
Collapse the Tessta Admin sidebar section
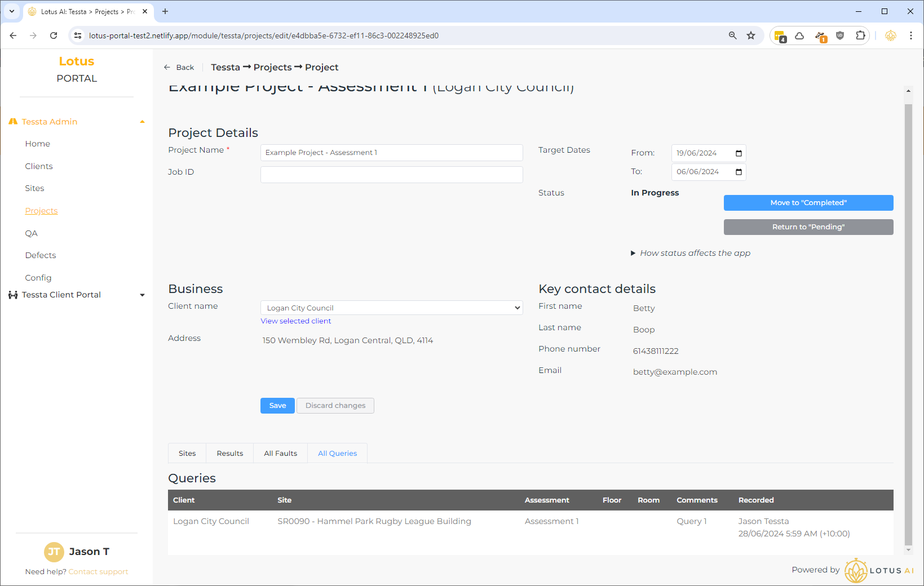tap(142, 122)
